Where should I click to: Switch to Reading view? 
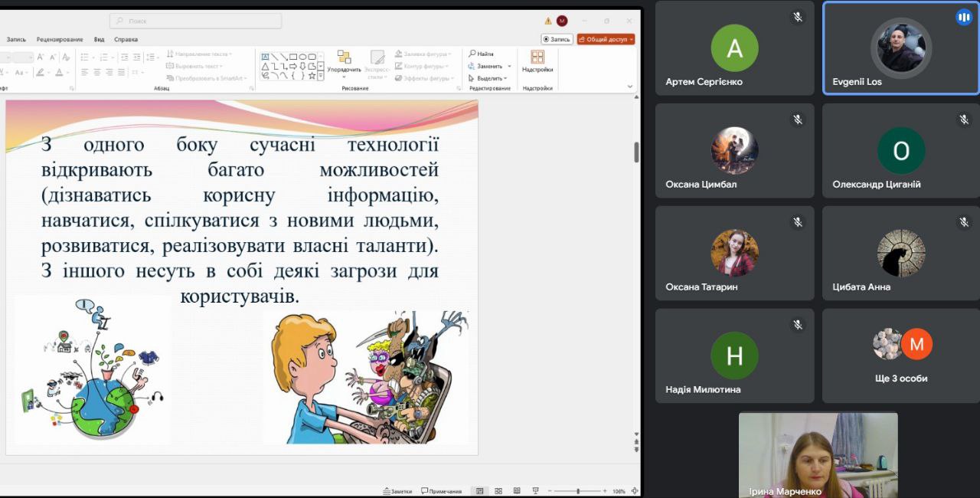517,491
